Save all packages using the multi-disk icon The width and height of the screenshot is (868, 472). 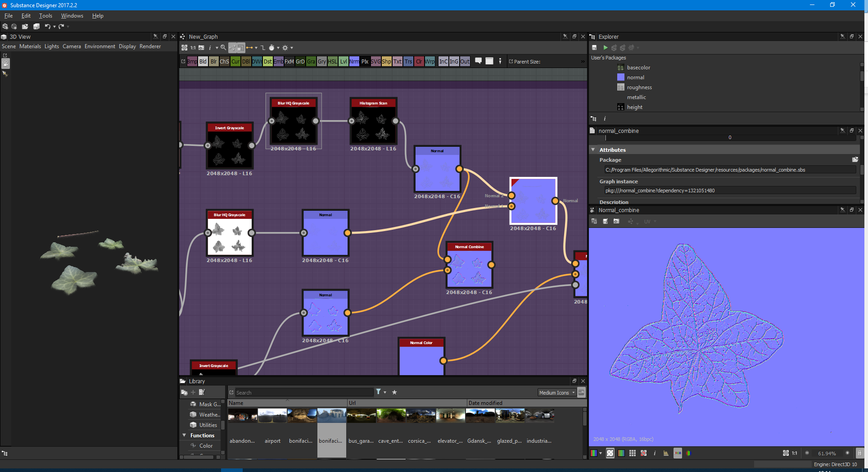pyautogui.click(x=36, y=27)
